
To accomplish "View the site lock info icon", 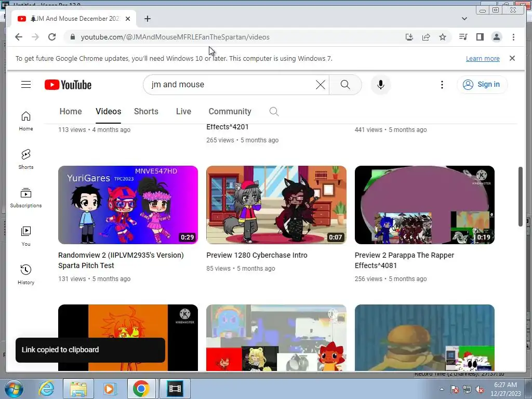I will tap(72, 37).
